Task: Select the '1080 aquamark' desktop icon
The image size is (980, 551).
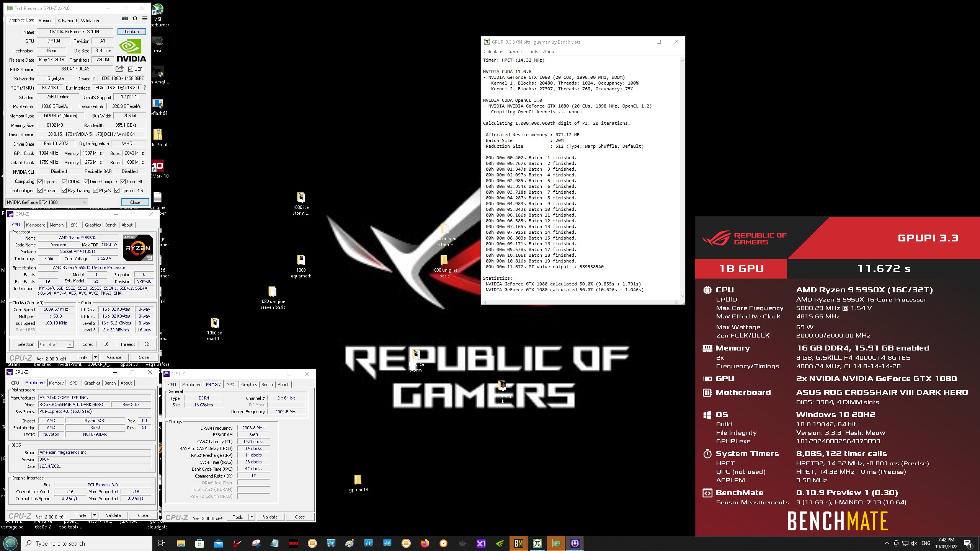Action: coord(301,266)
